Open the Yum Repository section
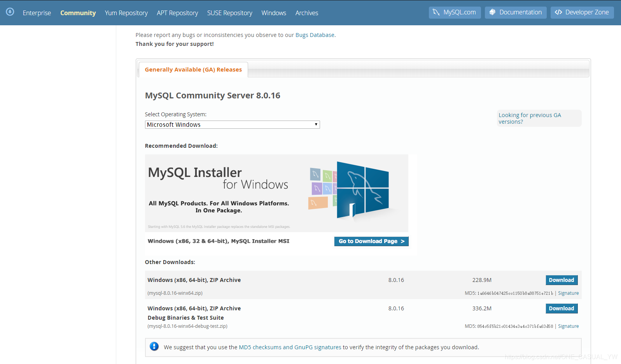The image size is (621, 364). 126,13
